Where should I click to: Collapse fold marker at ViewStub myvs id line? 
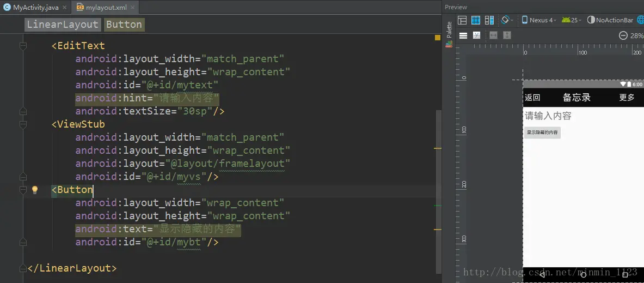(23, 177)
